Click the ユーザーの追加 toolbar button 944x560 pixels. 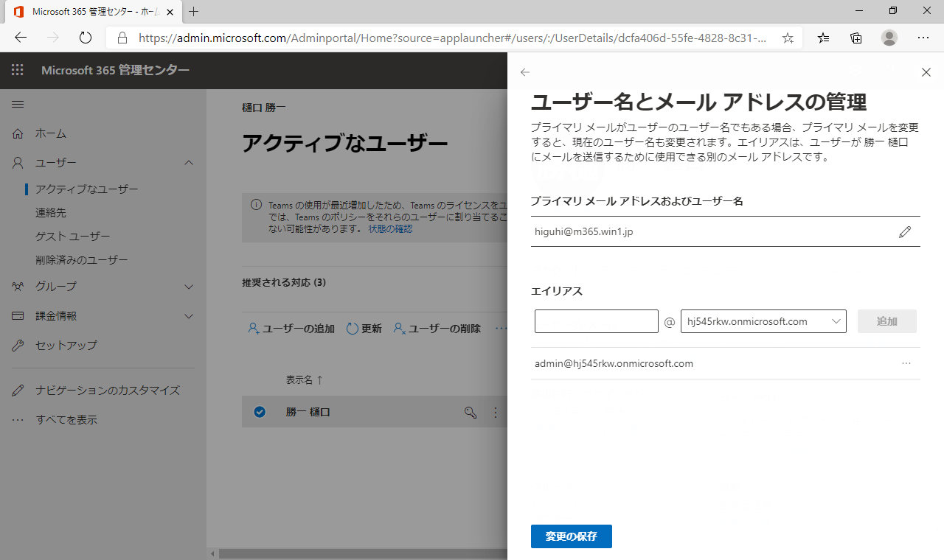pyautogui.click(x=291, y=329)
